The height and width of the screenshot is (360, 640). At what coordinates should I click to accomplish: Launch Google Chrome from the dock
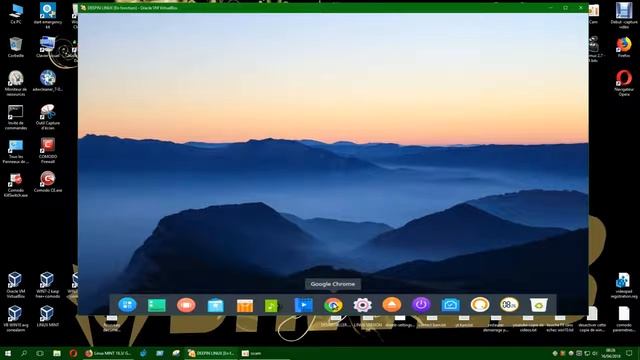coord(333,305)
